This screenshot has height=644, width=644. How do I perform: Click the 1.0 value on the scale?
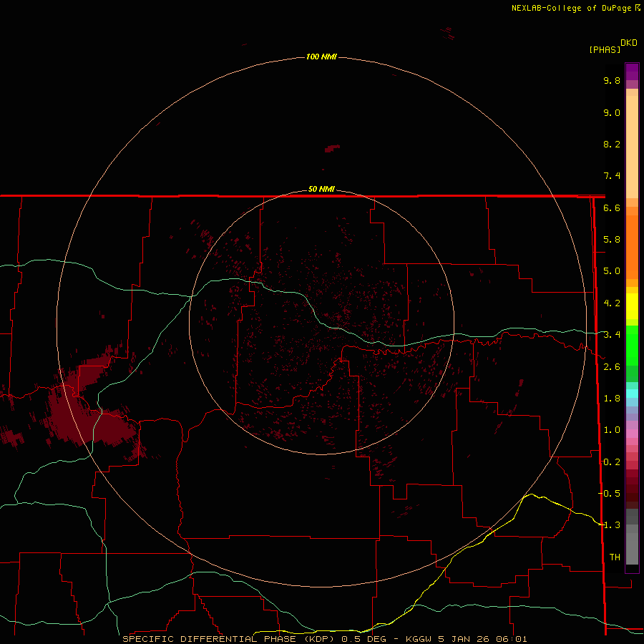point(612,430)
